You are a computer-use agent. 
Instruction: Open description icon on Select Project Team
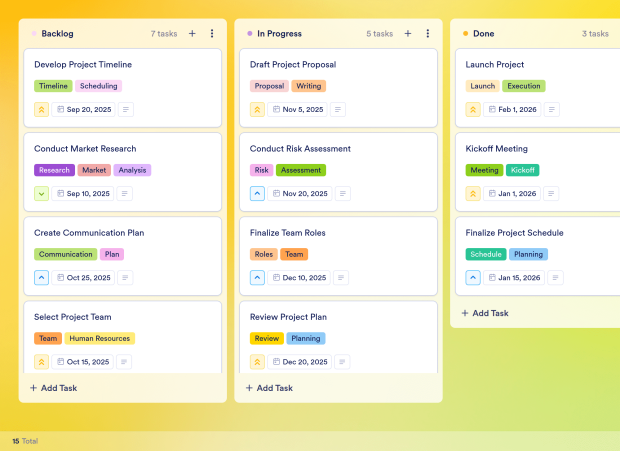pyautogui.click(x=124, y=362)
